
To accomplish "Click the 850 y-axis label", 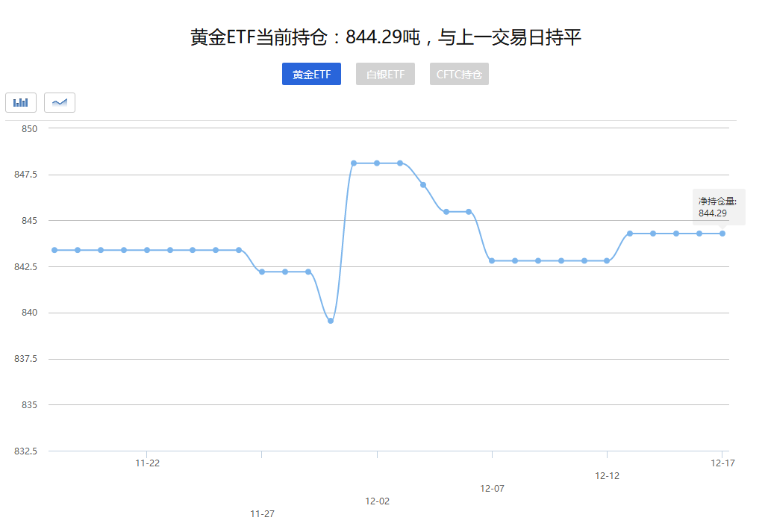I will click(29, 129).
